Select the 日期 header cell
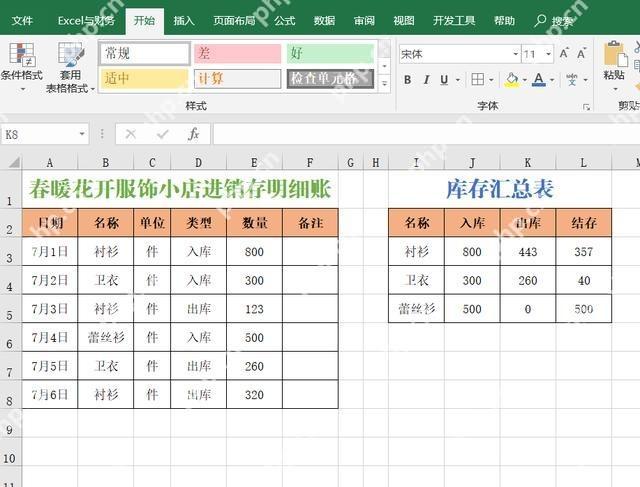The height and width of the screenshot is (487, 640). point(49,223)
